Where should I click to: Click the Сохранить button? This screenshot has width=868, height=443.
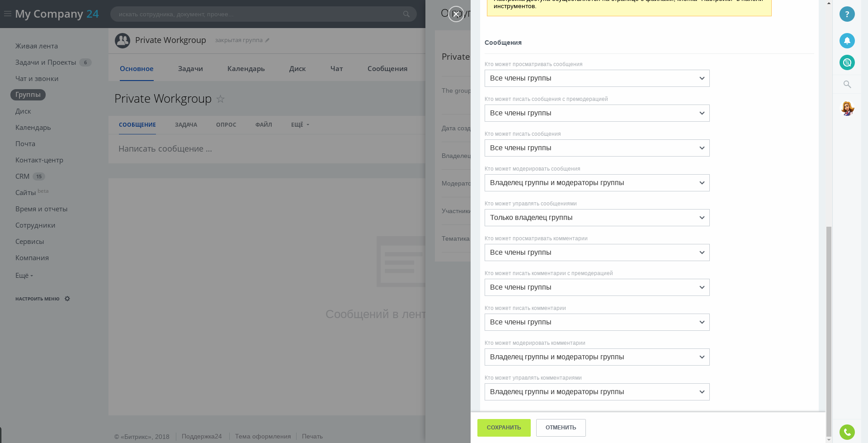point(504,428)
